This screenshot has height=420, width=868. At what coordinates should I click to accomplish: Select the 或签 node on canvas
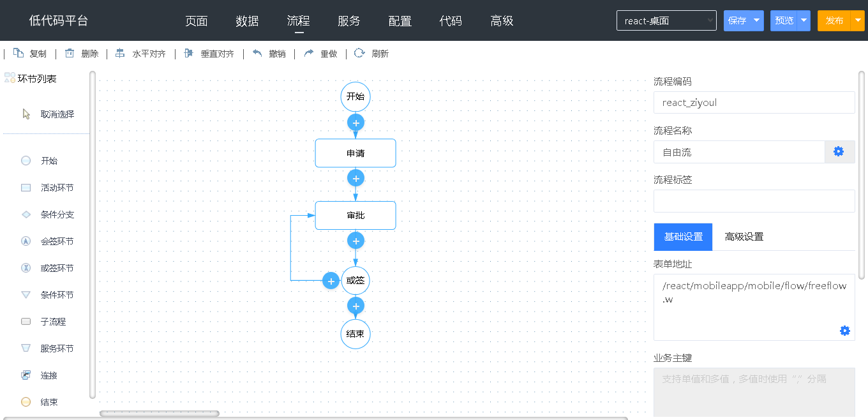tap(355, 281)
